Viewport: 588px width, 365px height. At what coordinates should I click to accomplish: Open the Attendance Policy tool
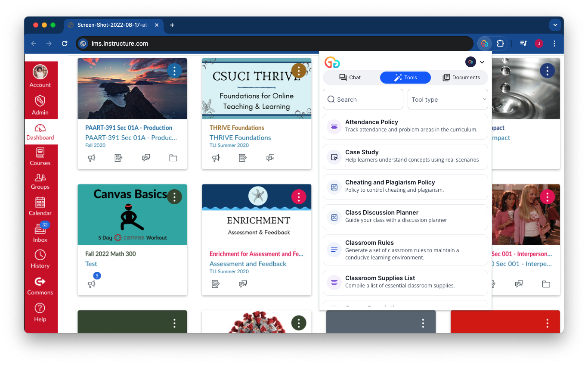point(405,127)
